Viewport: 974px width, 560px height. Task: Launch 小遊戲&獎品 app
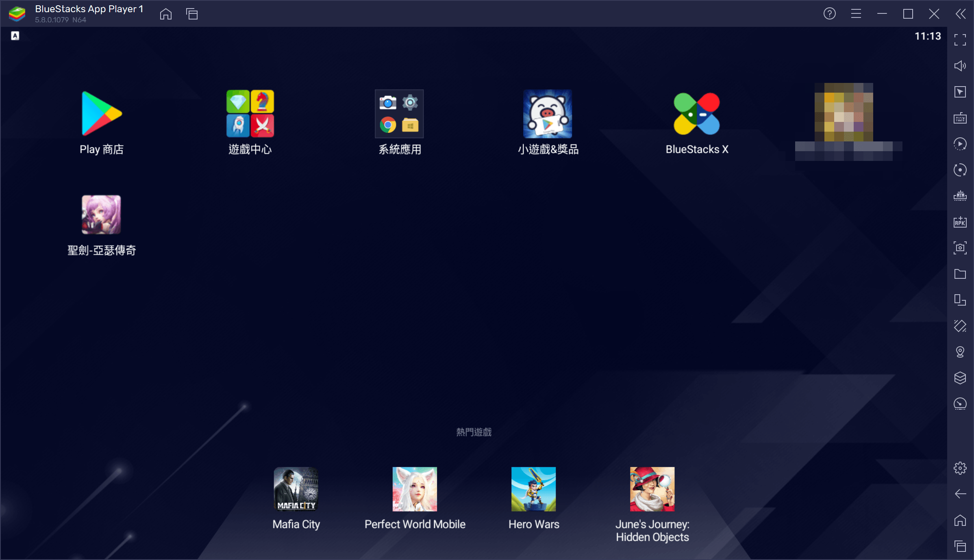[548, 114]
